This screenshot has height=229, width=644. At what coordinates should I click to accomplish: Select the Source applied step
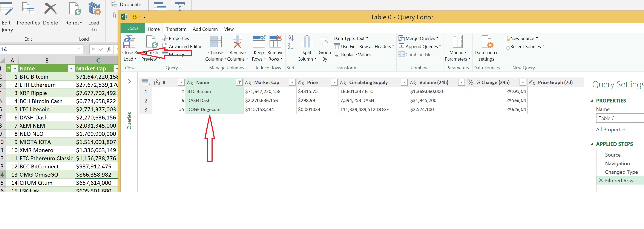620,155
